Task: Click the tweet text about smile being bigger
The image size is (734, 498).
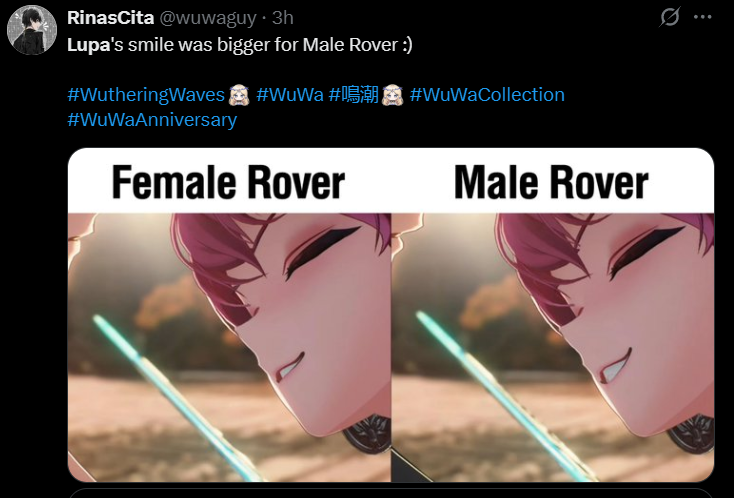Action: (x=240, y=45)
